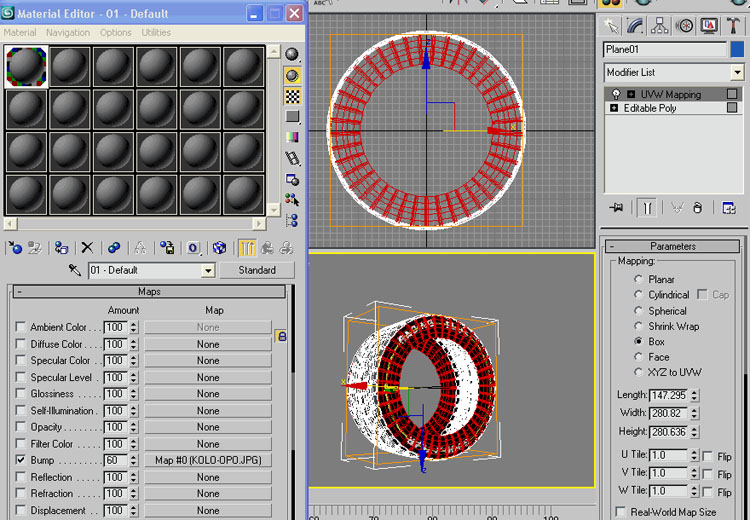Toggle Show Map in Viewport cube icon

(x=220, y=248)
